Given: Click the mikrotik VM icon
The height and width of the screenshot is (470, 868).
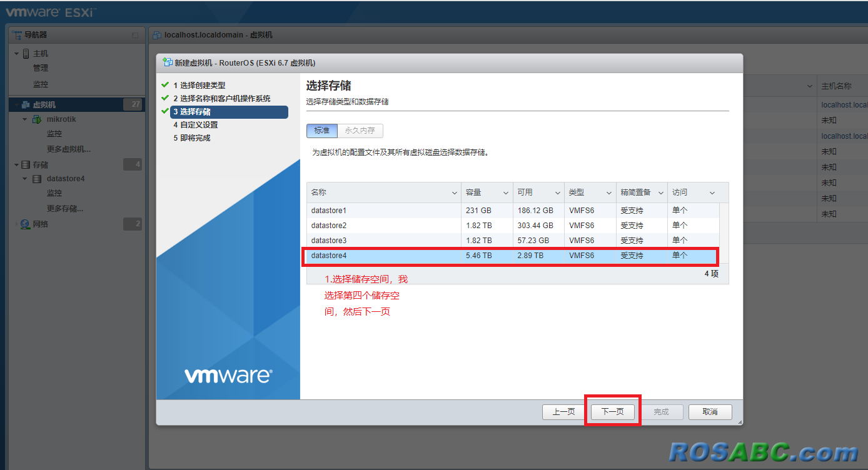Looking at the screenshot, I should tap(37, 119).
